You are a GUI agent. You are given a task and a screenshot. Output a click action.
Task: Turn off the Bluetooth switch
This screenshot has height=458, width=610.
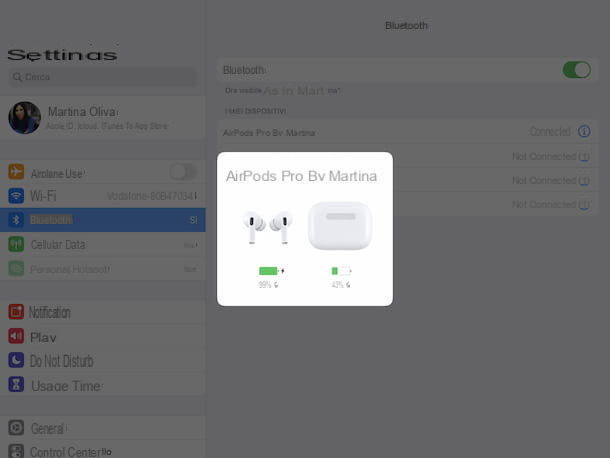577,70
